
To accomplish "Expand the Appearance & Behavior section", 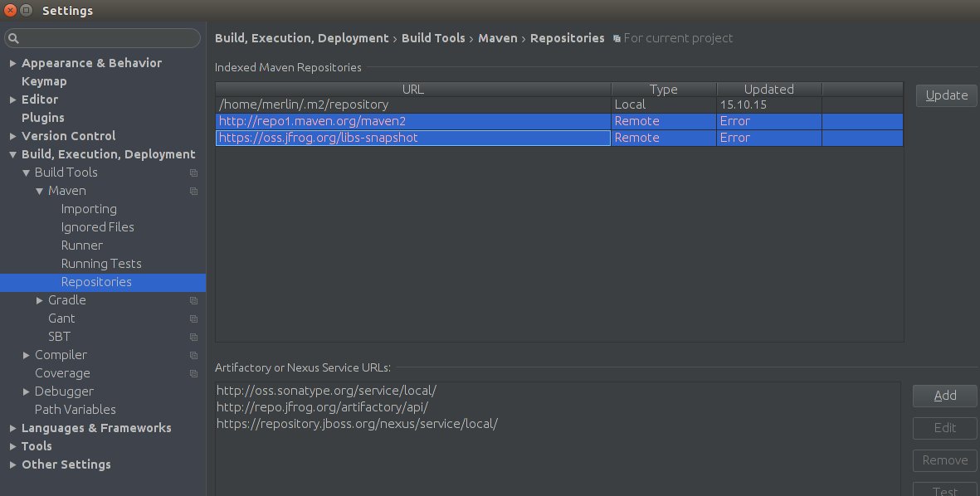I will (12, 63).
